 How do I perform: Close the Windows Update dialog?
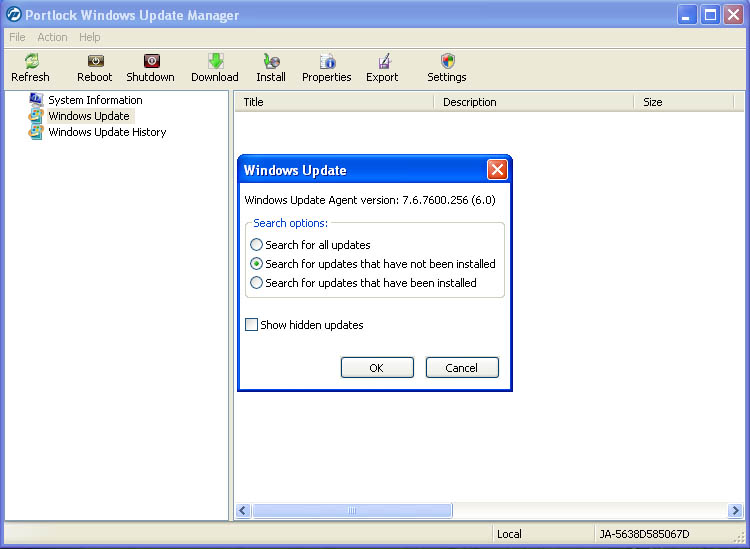click(x=497, y=170)
